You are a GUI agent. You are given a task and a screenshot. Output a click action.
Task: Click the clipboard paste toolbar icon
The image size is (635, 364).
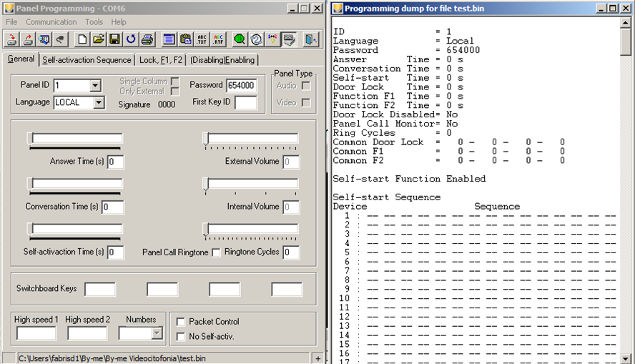tap(185, 39)
